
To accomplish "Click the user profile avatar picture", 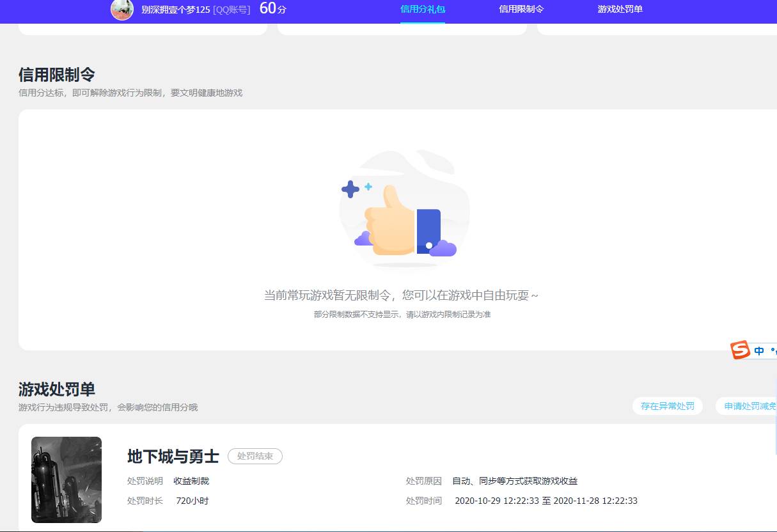I will [x=122, y=11].
